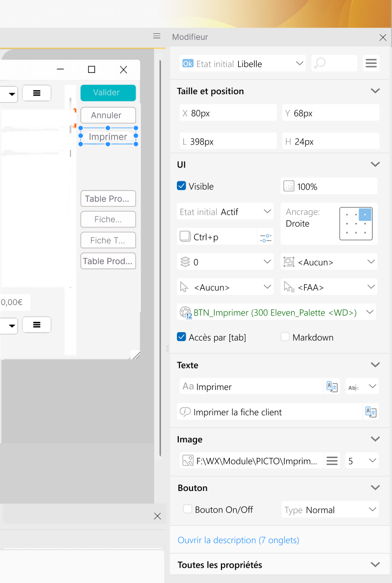Screen dimensions: 392x583
Task: Toggle the Bouton On/Off checkbox
Action: pyautogui.click(x=187, y=510)
